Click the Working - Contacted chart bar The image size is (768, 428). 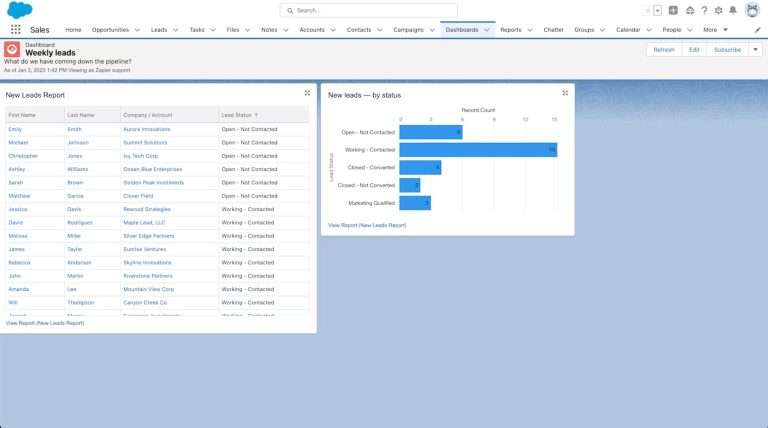coord(478,150)
